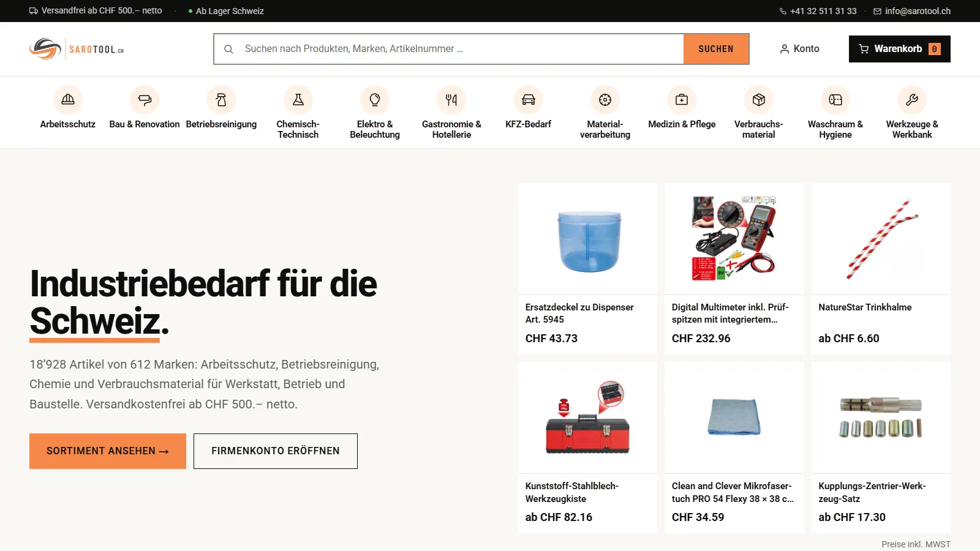Click the Chemisch-Technisch flask icon
The height and width of the screenshot is (551, 980).
click(298, 100)
